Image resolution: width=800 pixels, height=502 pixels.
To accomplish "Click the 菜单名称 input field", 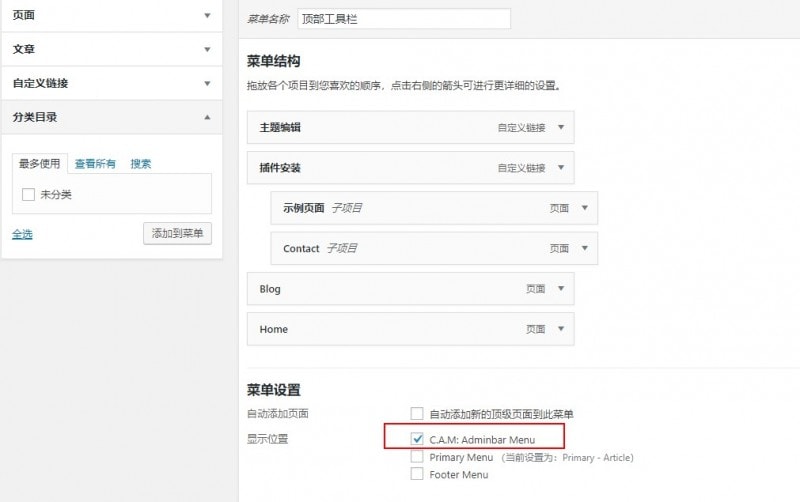I will [403, 19].
